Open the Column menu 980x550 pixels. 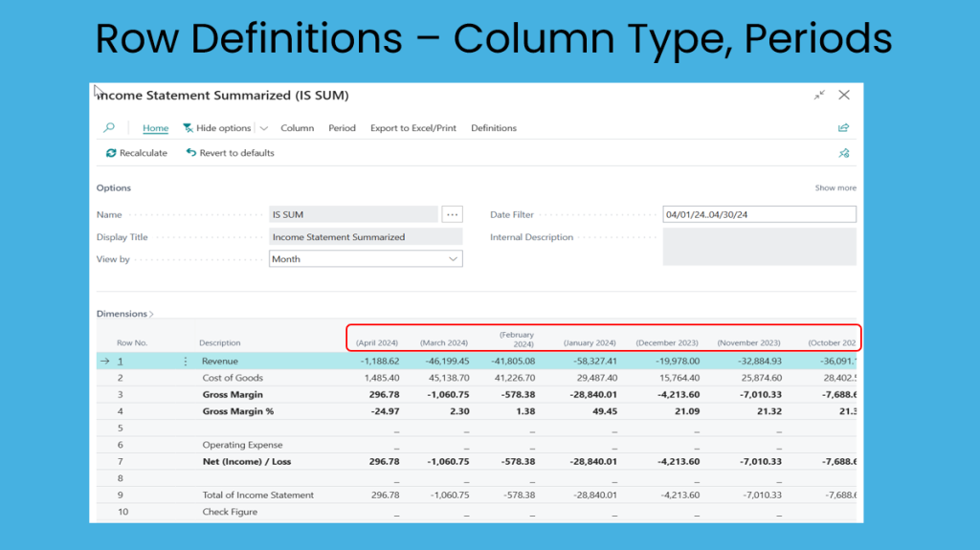pyautogui.click(x=297, y=128)
